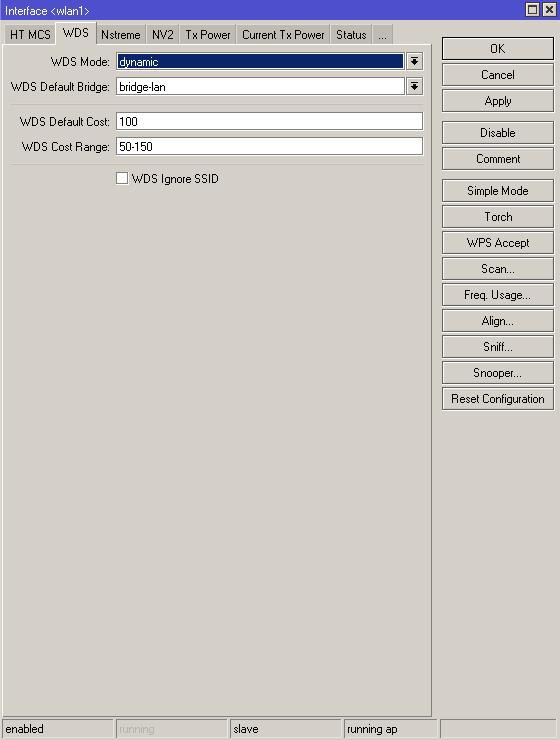Viewport: 560px width, 740px height.
Task: Click Reset Configuration button
Action: pos(498,399)
